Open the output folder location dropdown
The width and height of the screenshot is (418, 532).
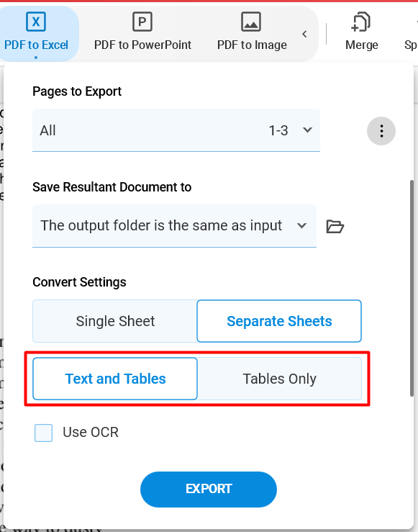click(174, 225)
